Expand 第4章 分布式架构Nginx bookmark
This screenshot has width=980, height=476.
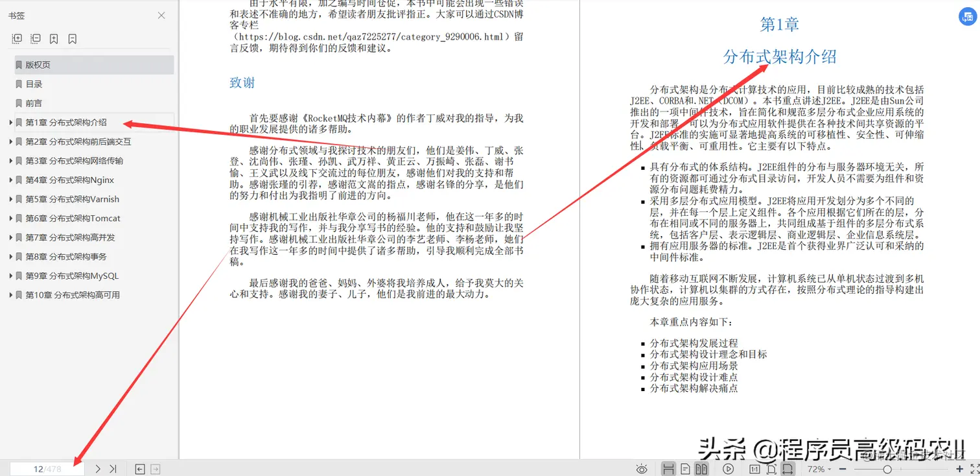pos(10,180)
